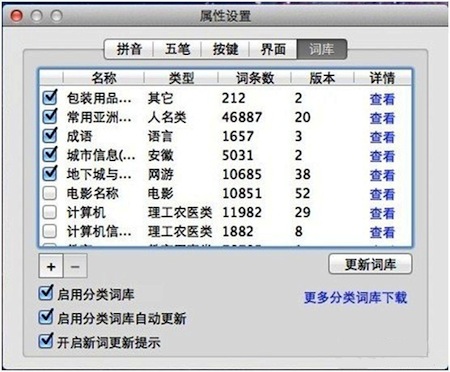Toggle 启用分类词库自动更新 checkbox
450x372 pixels.
[x=46, y=317]
